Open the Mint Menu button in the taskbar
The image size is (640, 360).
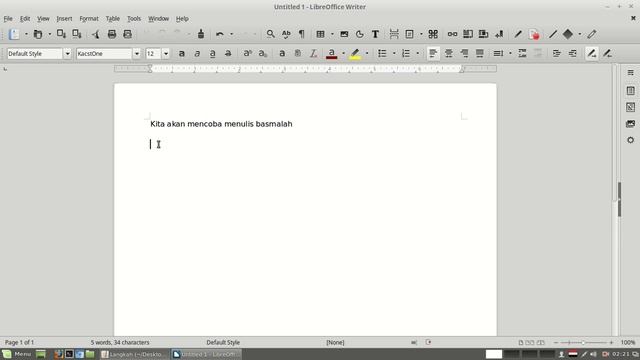17,354
